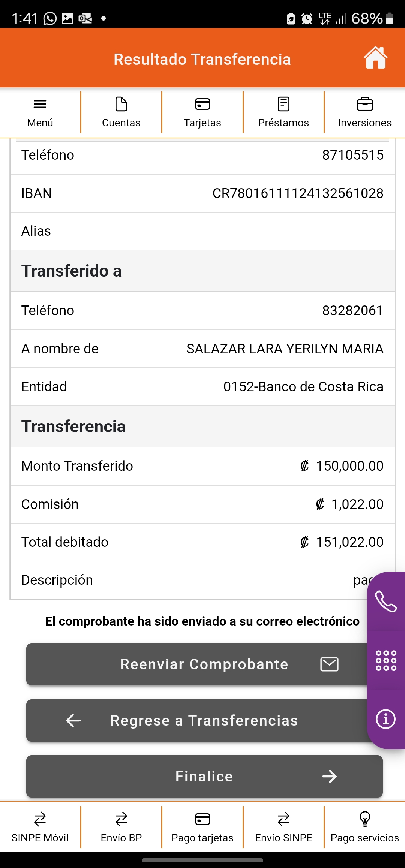Tap the IBAN account number
Image resolution: width=405 pixels, height=868 pixels.
pyautogui.click(x=298, y=193)
